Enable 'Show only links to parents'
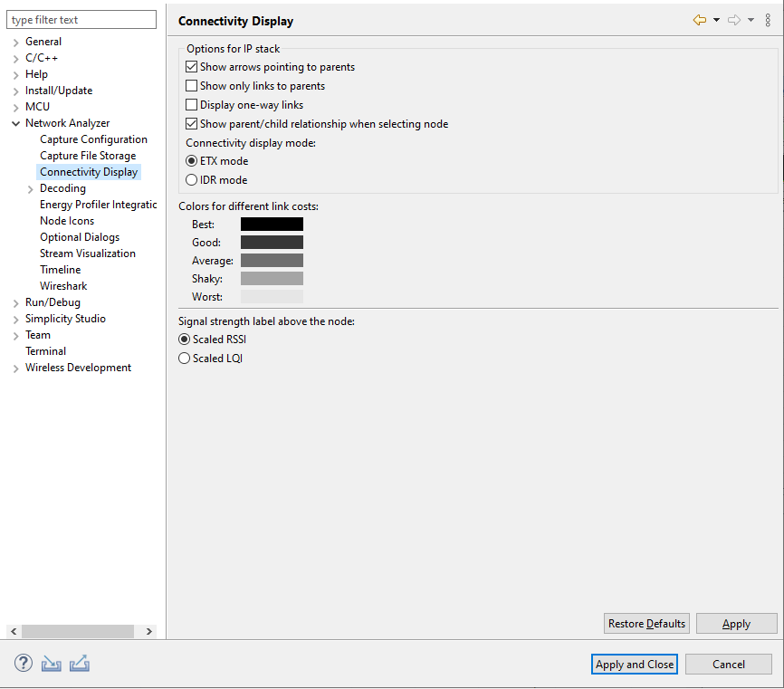Image resolution: width=784 pixels, height=689 pixels. point(191,85)
